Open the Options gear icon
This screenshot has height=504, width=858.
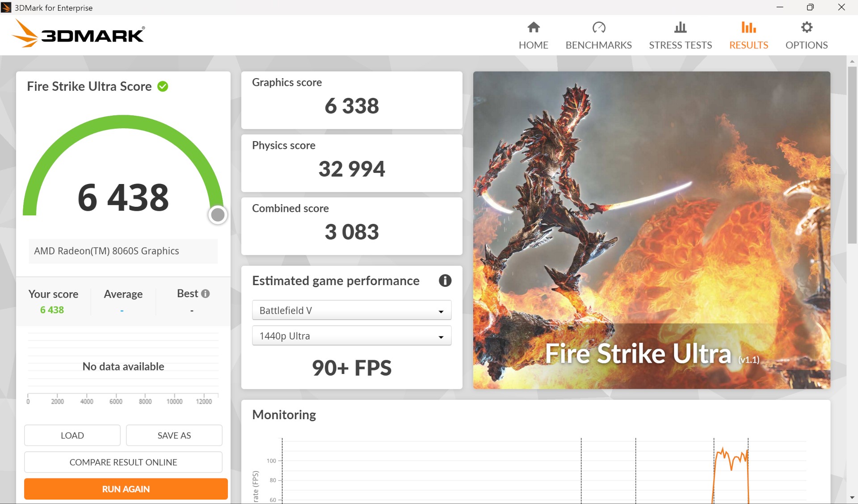tap(806, 28)
